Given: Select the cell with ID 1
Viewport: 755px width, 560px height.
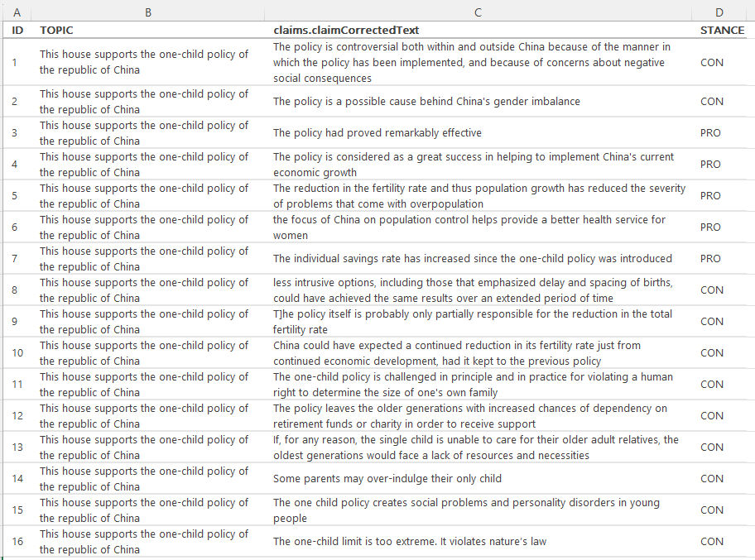Looking at the screenshot, I should coord(17,62).
